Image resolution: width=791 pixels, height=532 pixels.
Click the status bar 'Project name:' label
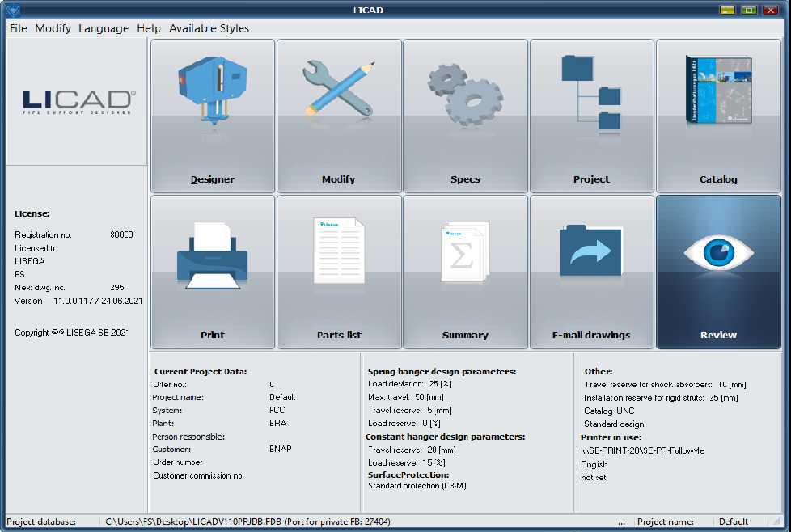tap(665, 522)
